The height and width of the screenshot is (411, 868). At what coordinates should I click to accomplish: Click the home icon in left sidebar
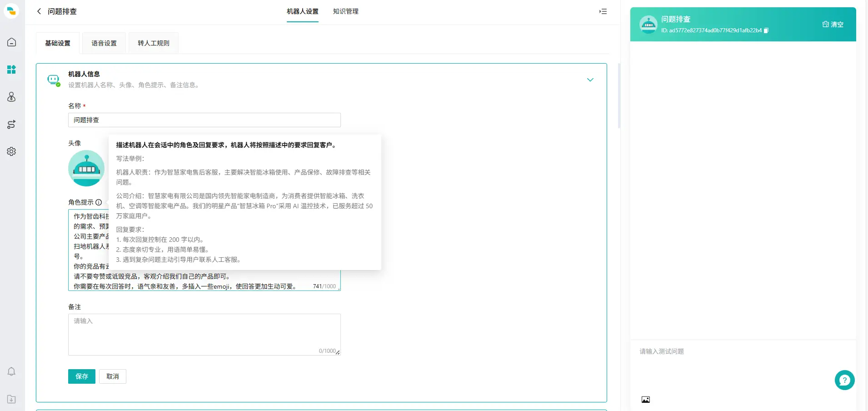[x=12, y=42]
